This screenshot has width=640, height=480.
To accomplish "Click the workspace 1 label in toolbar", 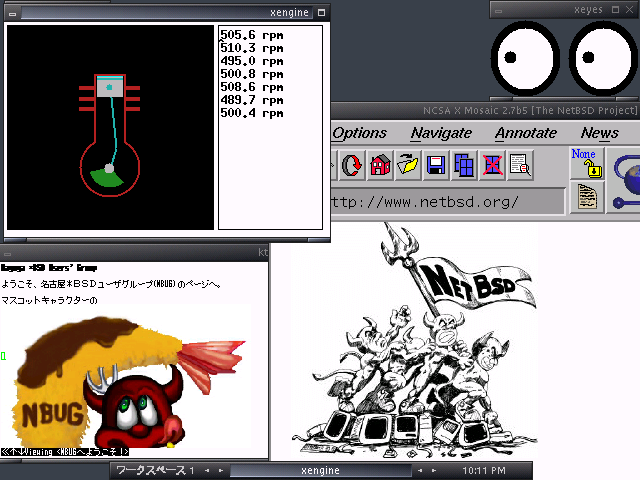I will point(155,471).
